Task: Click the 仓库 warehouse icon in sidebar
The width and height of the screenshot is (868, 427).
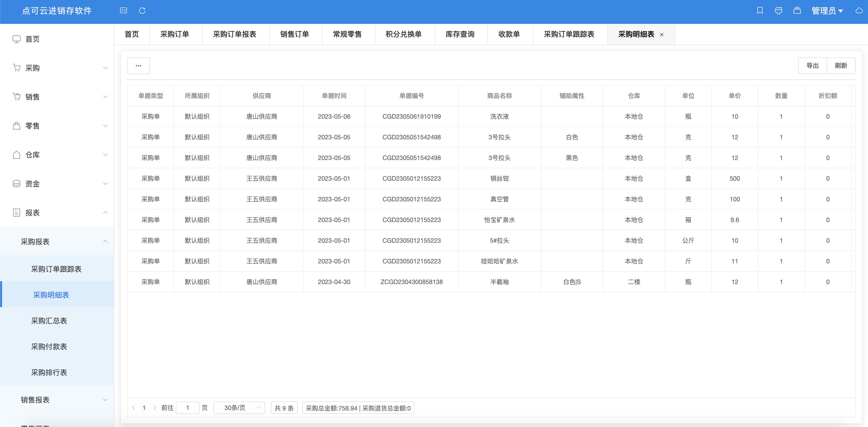Action: click(x=17, y=155)
